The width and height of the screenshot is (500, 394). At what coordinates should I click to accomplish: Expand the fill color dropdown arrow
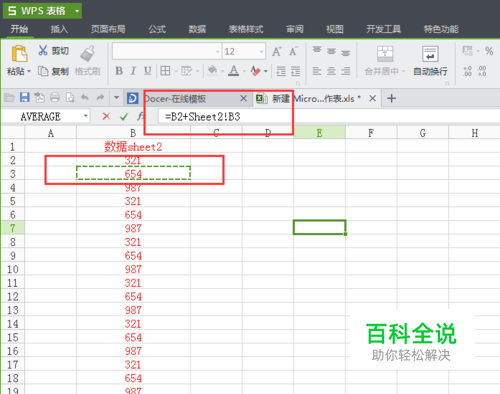[x=223, y=71]
